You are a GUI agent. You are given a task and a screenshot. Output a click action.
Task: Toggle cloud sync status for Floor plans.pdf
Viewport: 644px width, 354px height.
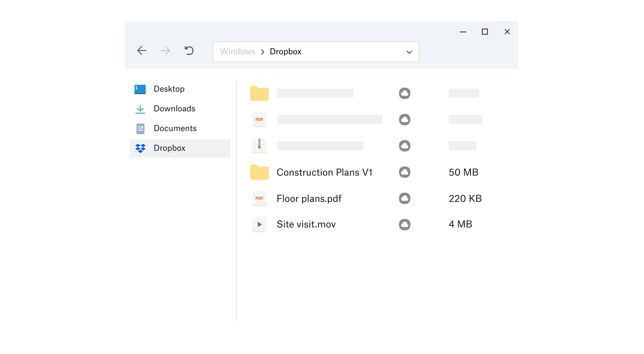[404, 198]
